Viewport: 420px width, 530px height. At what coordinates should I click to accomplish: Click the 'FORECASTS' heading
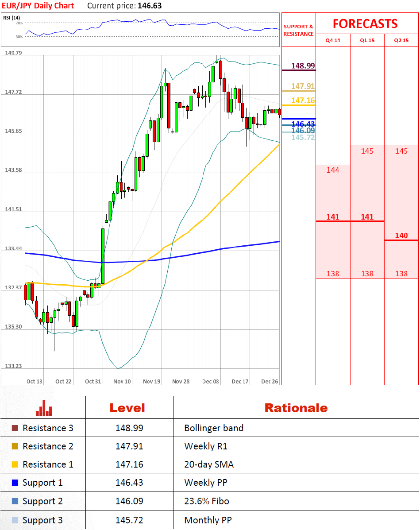click(365, 23)
